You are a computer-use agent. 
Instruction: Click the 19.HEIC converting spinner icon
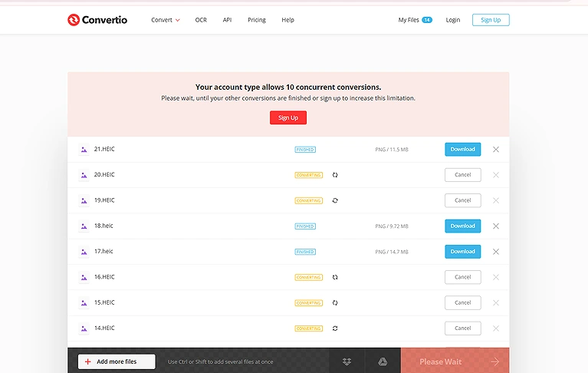tap(335, 200)
